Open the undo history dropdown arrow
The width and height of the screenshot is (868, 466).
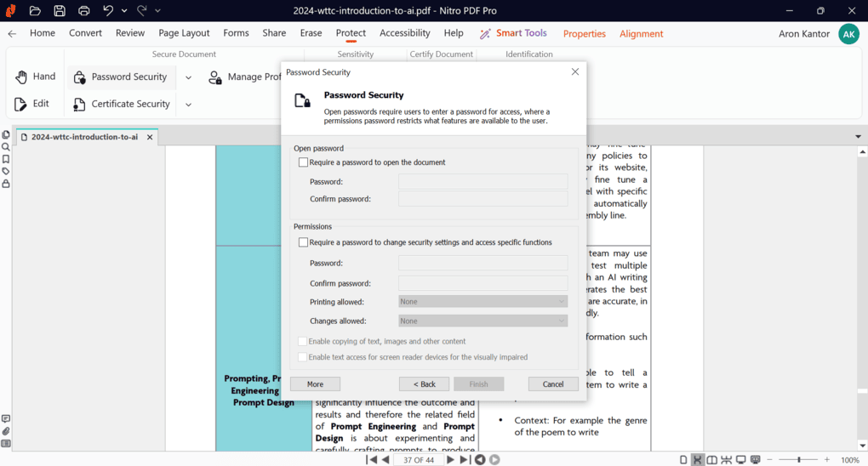coord(124,10)
